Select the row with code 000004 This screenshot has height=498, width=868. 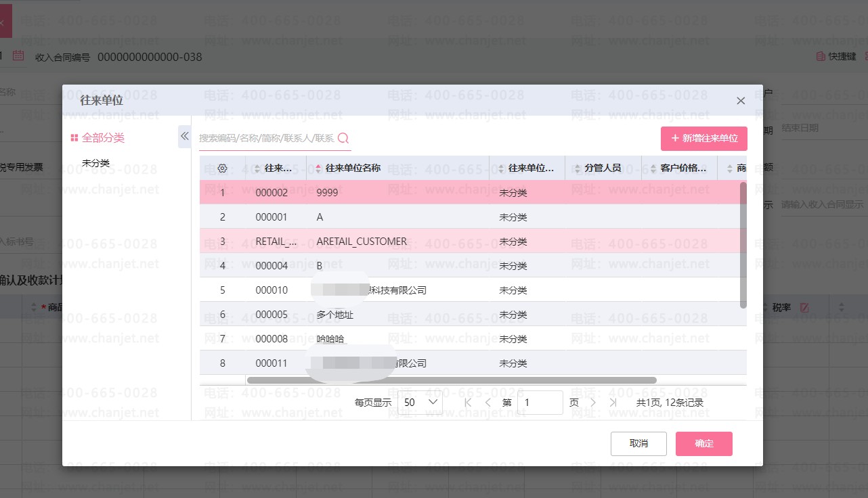click(473, 265)
